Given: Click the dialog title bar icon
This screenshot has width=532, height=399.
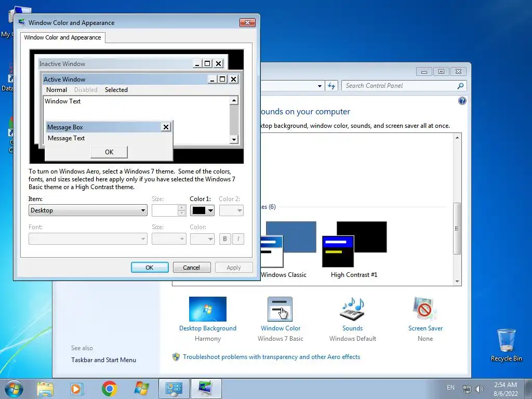Looking at the screenshot, I should point(22,22).
